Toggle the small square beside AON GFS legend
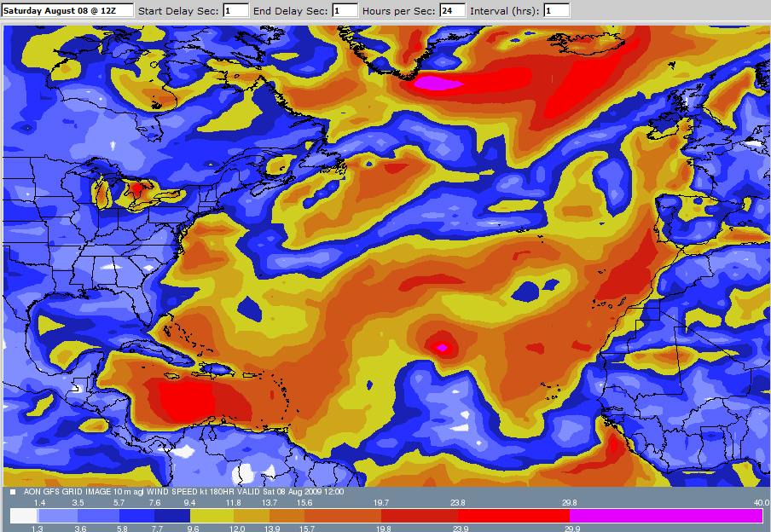The height and width of the screenshot is (532, 771). coord(13,493)
